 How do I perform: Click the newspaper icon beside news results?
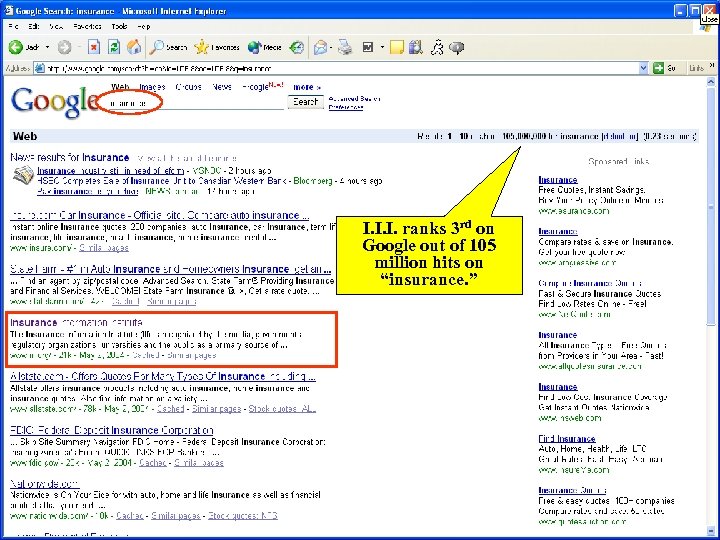point(23,175)
